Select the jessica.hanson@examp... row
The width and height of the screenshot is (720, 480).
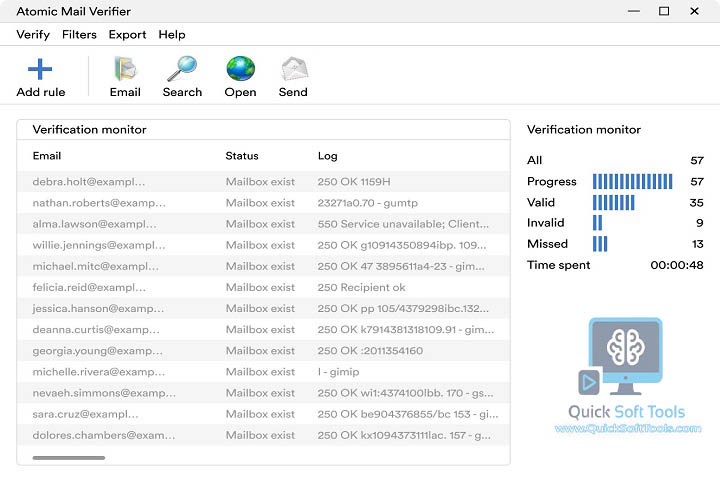[264, 309]
